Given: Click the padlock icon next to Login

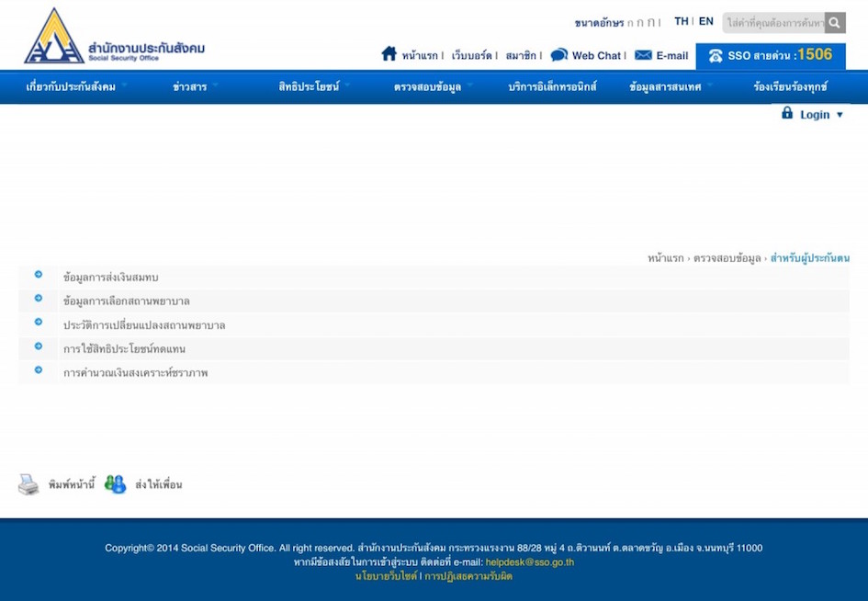Looking at the screenshot, I should (786, 113).
